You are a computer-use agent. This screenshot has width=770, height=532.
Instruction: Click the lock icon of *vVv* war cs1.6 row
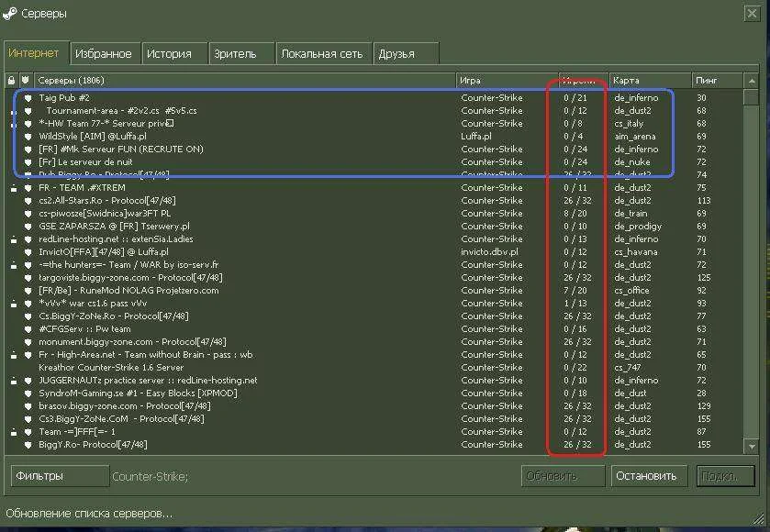pyautogui.click(x=14, y=304)
